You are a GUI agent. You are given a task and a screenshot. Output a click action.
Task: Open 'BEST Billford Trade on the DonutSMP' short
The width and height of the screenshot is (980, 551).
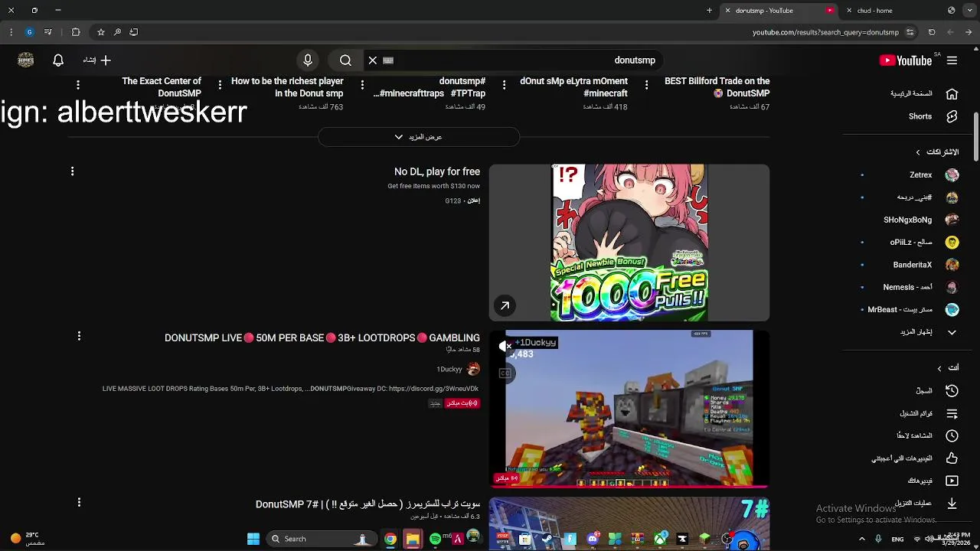point(717,87)
